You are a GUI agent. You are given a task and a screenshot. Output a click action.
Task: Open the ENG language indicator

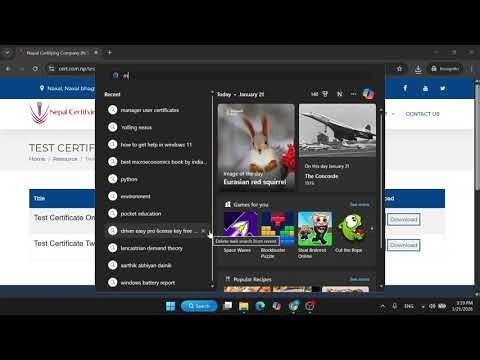[409, 306]
